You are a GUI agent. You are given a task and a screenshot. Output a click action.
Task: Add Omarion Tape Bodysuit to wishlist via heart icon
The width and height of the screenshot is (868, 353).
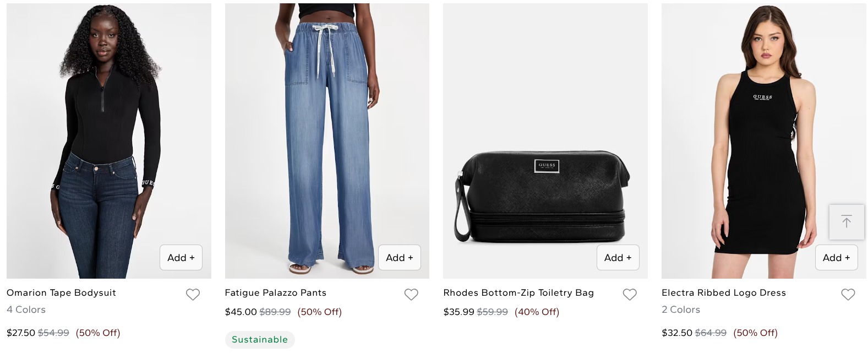coord(193,295)
